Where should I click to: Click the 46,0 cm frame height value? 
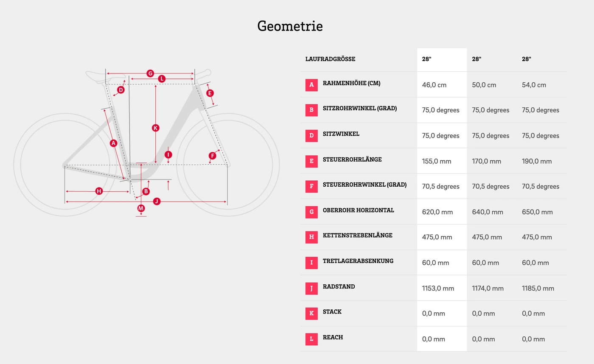(x=434, y=85)
